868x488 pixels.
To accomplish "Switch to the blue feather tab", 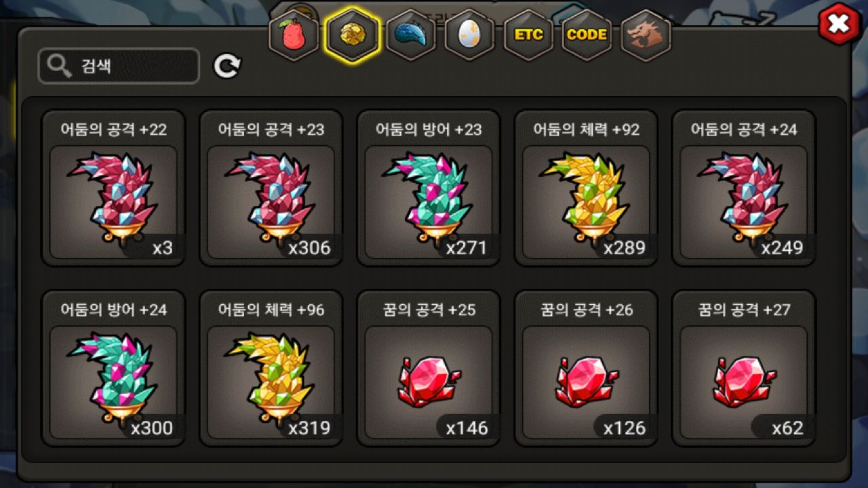I will point(411,35).
